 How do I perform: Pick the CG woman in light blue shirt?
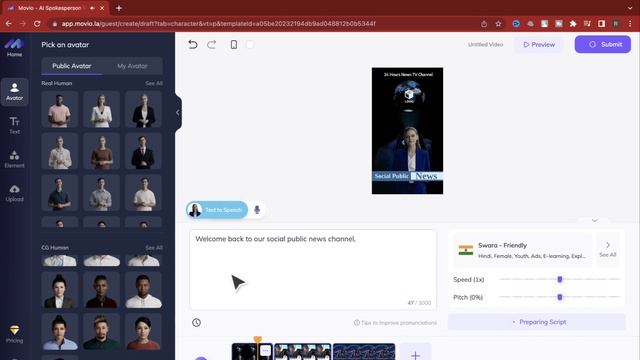tap(60, 332)
